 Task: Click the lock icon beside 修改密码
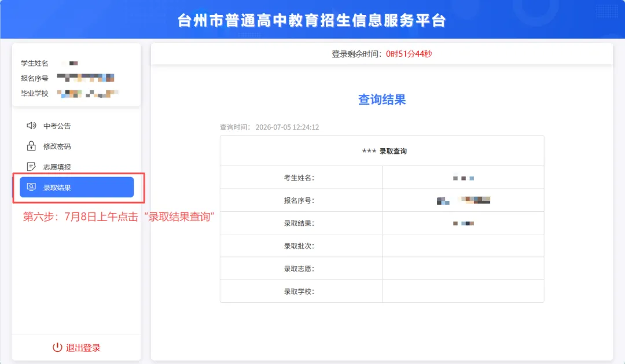[x=31, y=146]
